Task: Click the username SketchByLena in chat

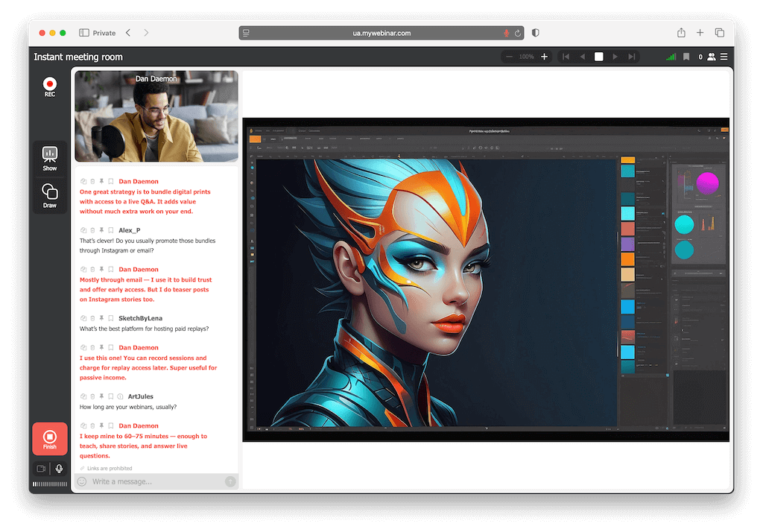Action: tap(141, 318)
